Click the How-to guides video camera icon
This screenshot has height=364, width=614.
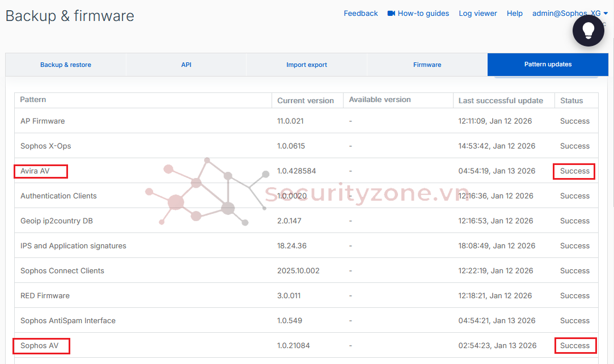(391, 13)
